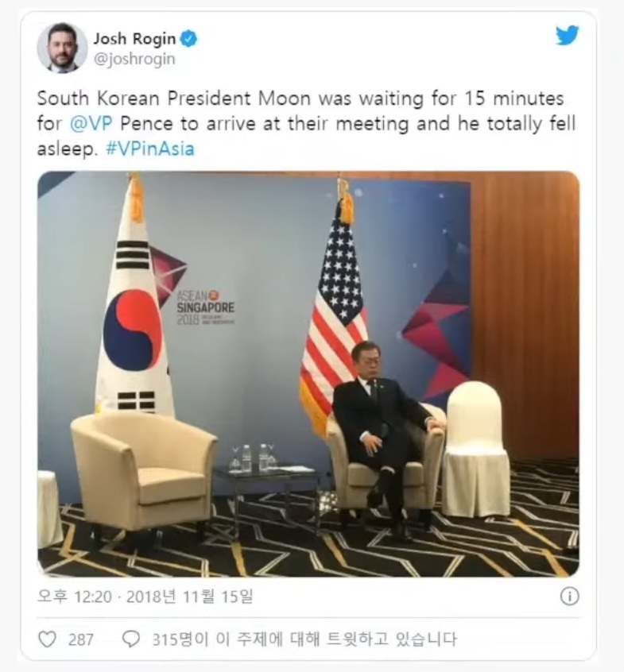Image resolution: width=624 pixels, height=672 pixels.
Task: Open the 315명 conversation link
Action: (304, 639)
